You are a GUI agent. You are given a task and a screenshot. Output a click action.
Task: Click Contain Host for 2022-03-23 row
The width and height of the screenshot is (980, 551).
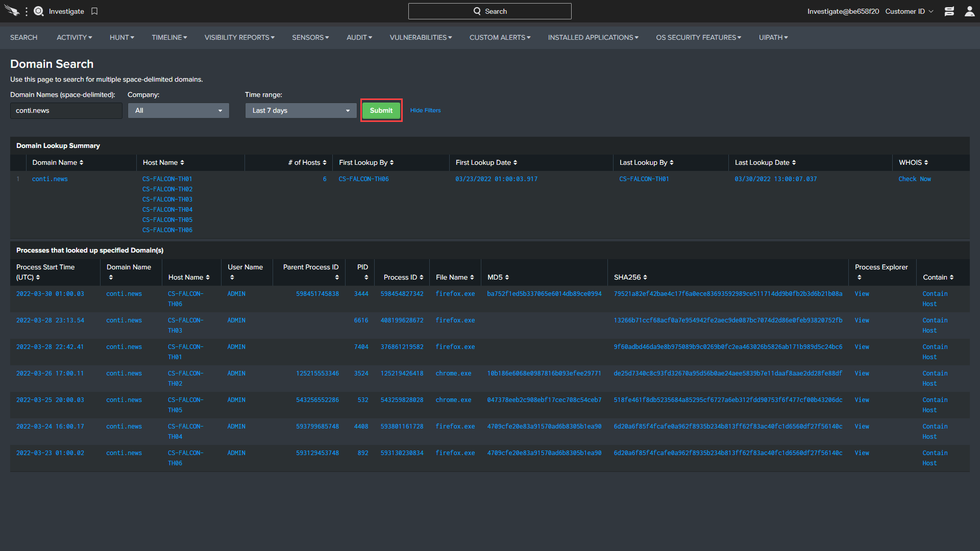[x=935, y=458]
